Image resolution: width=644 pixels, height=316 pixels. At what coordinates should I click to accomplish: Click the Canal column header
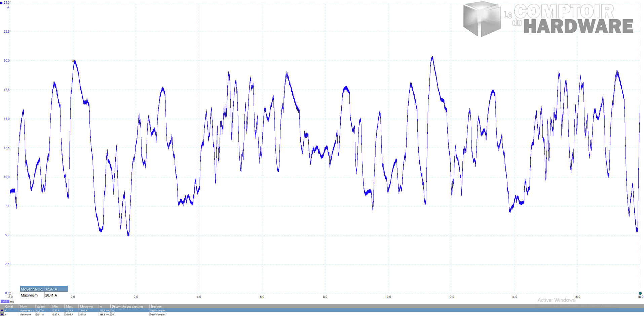coord(9,307)
